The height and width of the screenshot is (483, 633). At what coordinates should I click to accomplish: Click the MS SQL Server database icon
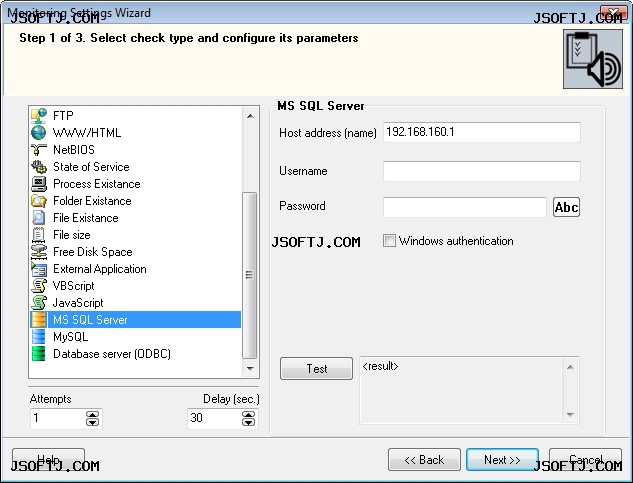[x=39, y=319]
